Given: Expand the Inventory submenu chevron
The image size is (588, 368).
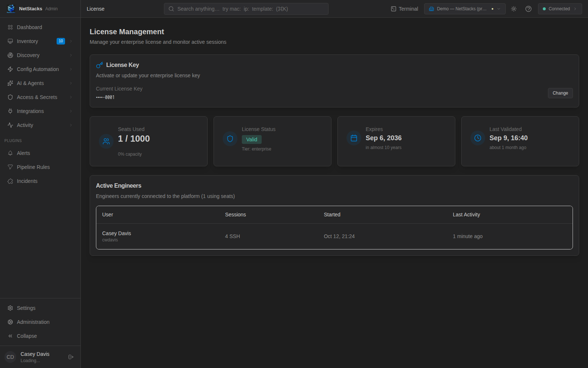Looking at the screenshot, I should click(x=71, y=41).
